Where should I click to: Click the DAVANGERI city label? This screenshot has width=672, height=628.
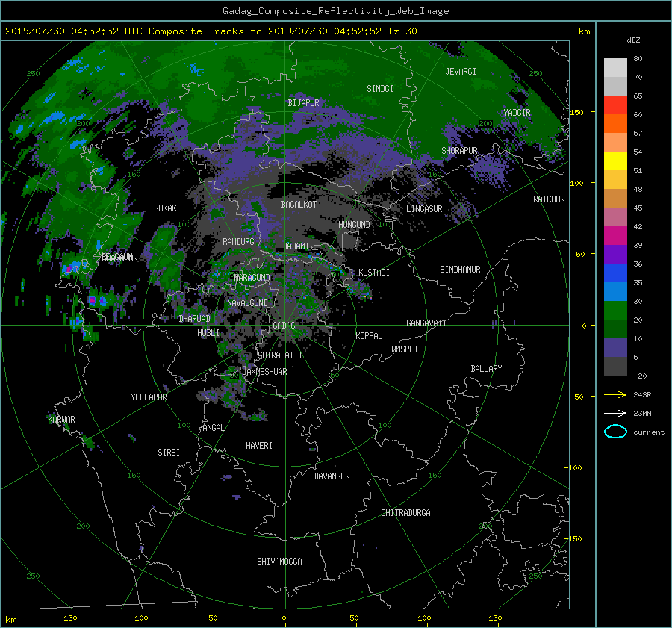coord(334,476)
